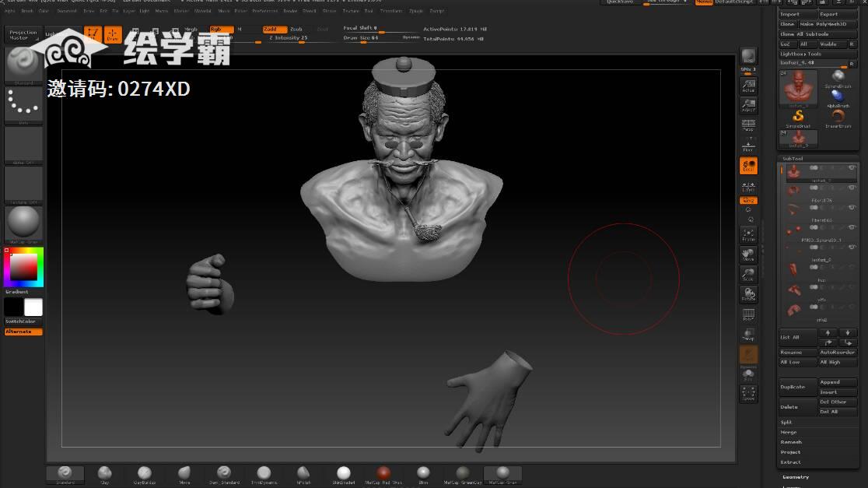The height and width of the screenshot is (488, 868).
Task: Select the Standard brush in bottom shelf
Action: [x=65, y=474]
